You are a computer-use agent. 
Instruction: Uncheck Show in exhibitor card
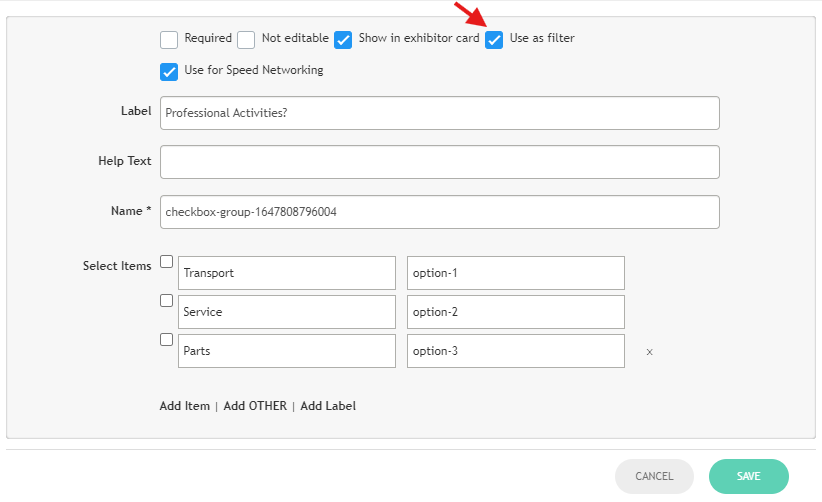[x=343, y=40]
